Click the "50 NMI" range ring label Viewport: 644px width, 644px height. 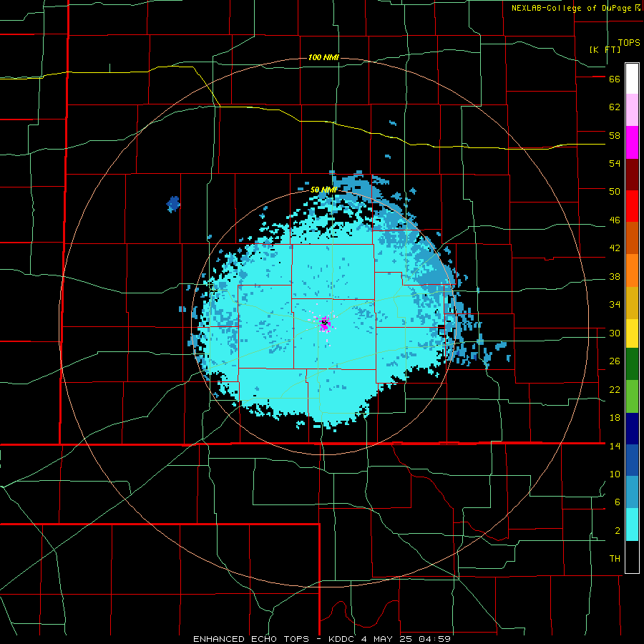pos(323,190)
